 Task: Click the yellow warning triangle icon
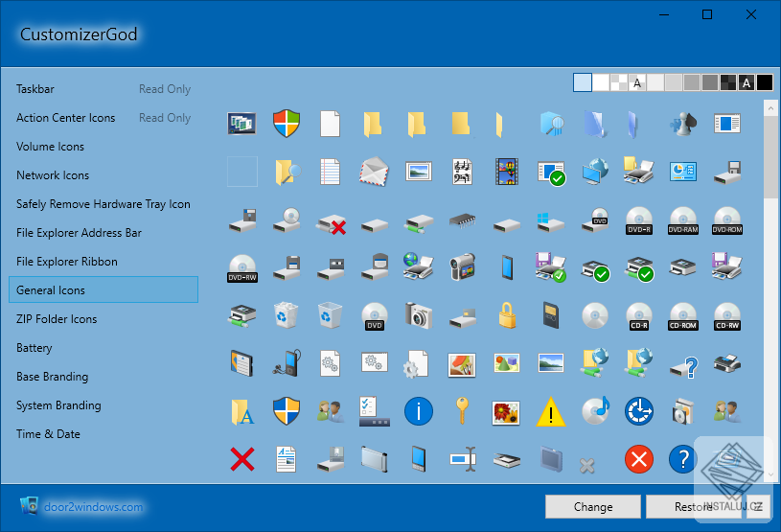tap(551, 411)
